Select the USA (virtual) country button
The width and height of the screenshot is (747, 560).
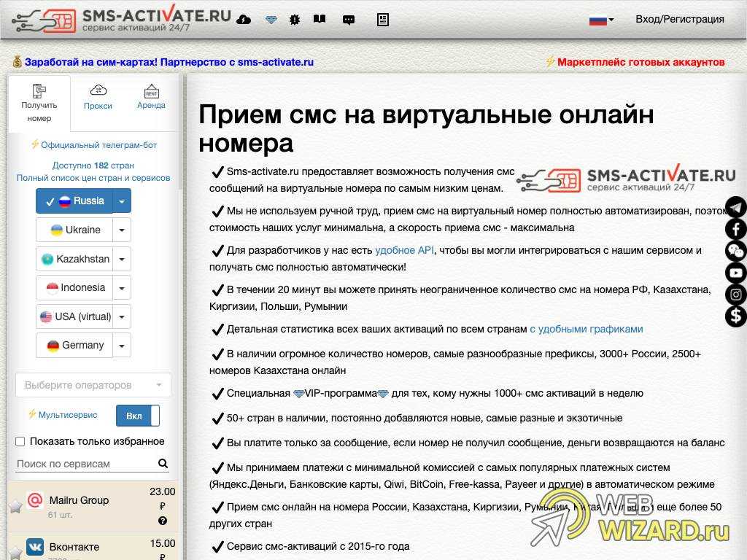click(x=74, y=316)
